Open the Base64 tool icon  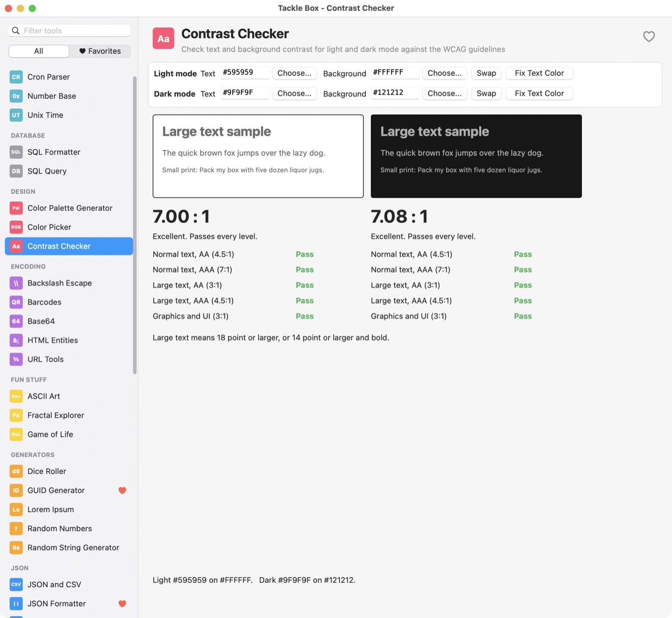[x=16, y=321]
